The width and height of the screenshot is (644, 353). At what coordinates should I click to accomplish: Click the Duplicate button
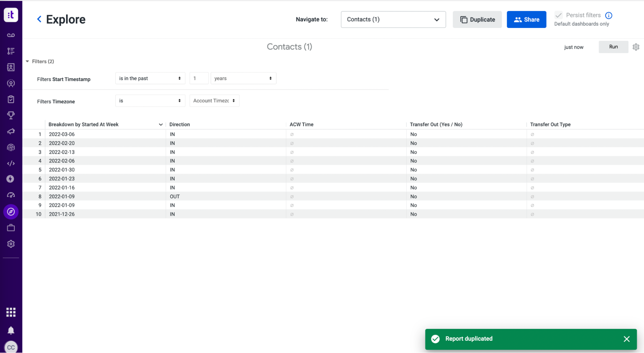477,20
